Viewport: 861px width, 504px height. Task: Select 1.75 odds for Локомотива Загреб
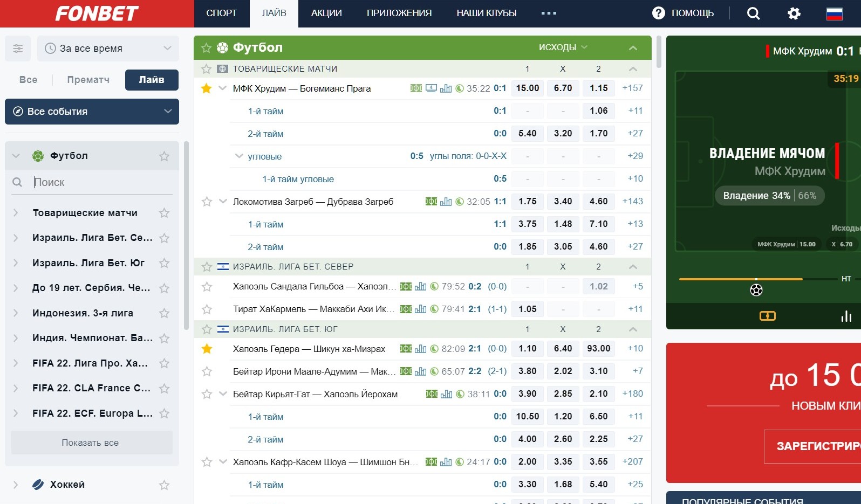tap(527, 202)
